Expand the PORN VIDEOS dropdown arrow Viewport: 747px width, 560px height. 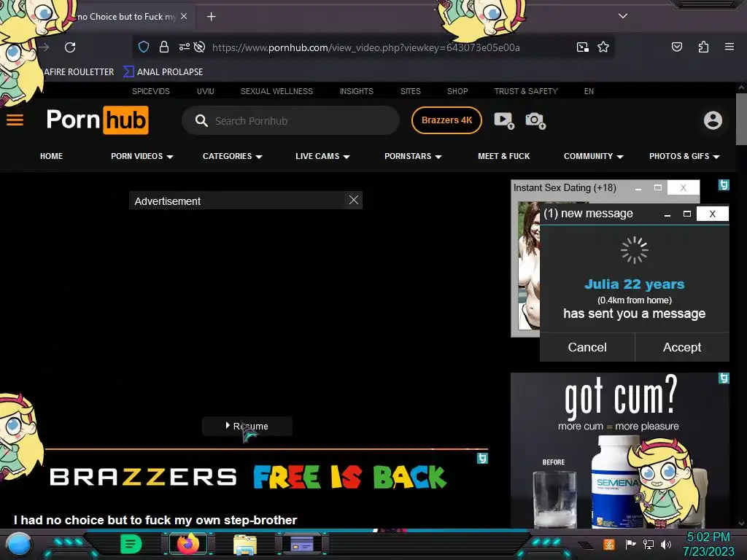point(170,157)
